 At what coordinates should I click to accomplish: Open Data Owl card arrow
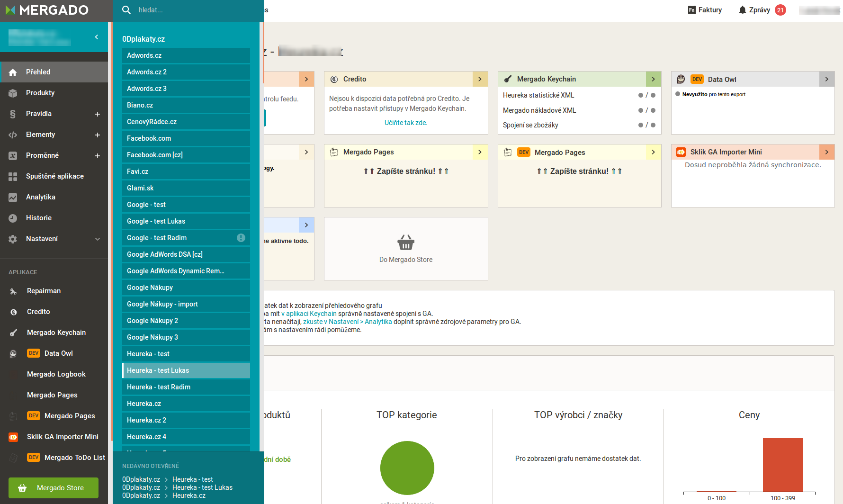pyautogui.click(x=827, y=79)
